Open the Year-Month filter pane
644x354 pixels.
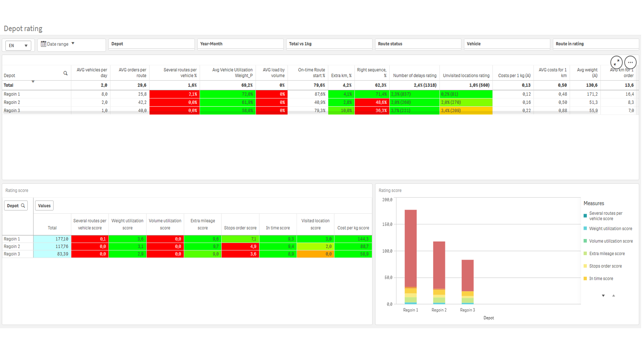point(240,44)
